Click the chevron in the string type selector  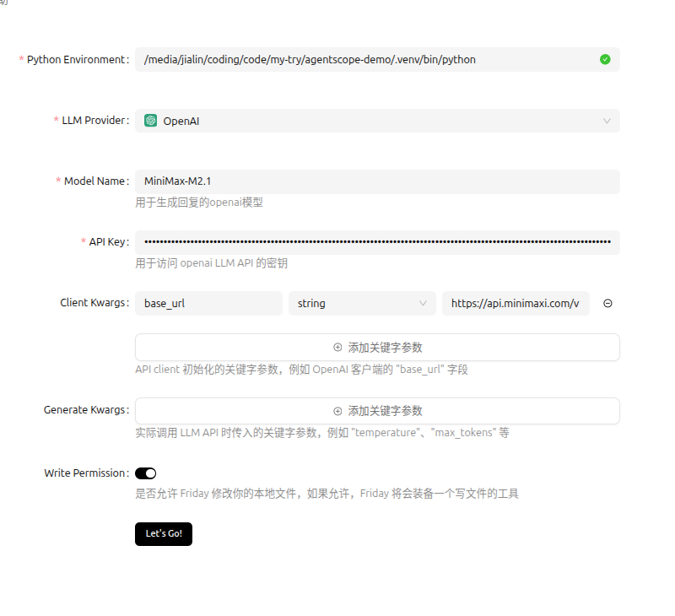point(424,304)
